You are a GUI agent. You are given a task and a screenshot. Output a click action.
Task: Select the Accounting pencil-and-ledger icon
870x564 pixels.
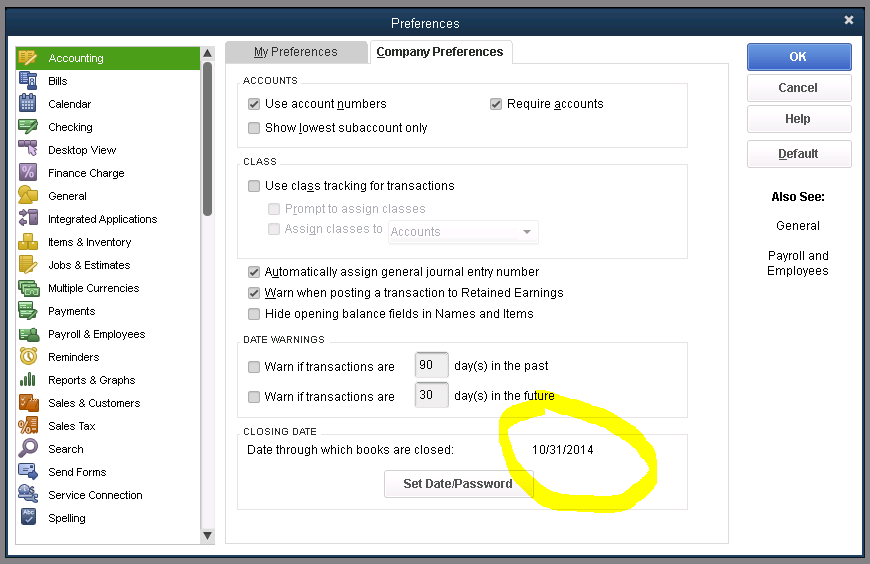pyautogui.click(x=28, y=58)
